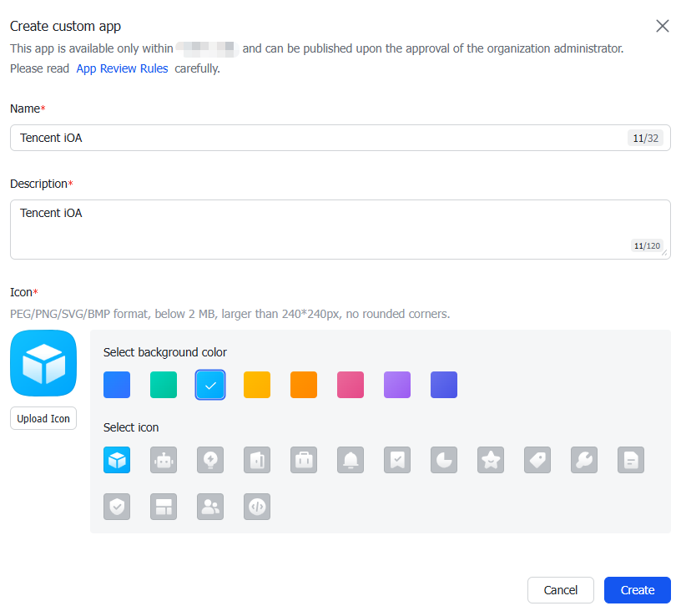
Task: Select the pie chart icon
Action: [x=444, y=460]
